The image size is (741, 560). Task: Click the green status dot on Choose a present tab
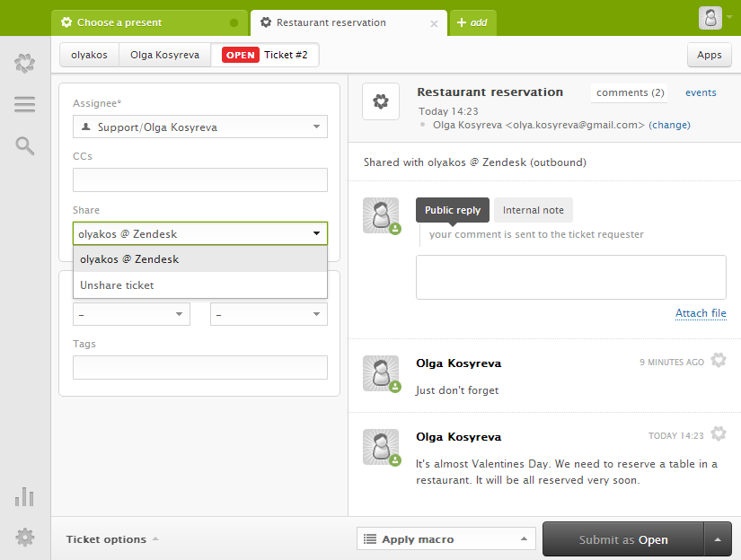234,22
